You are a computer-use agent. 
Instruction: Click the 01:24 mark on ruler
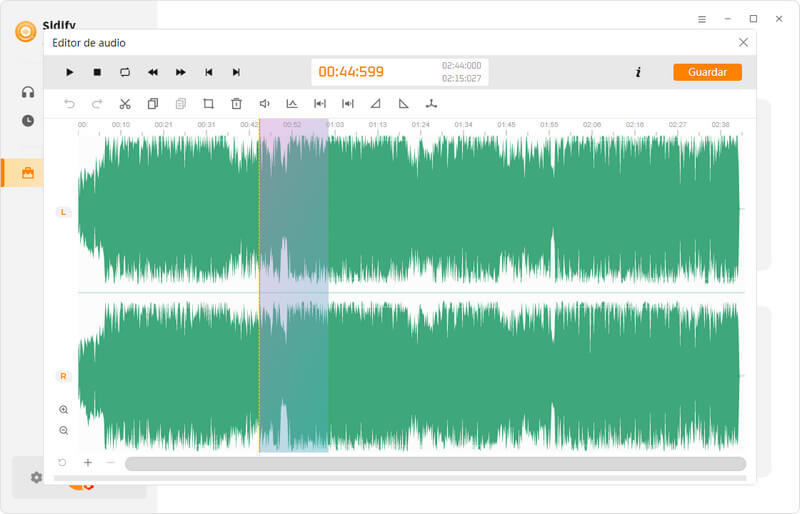420,125
